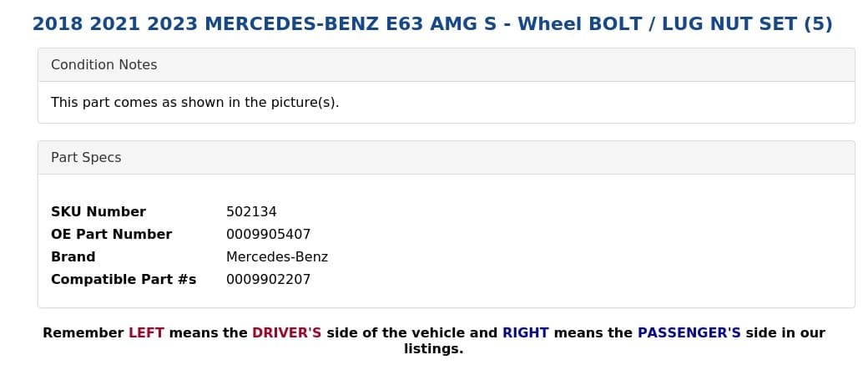This screenshot has width=868, height=370.
Task: Click the OE Part Number label
Action: click(111, 235)
